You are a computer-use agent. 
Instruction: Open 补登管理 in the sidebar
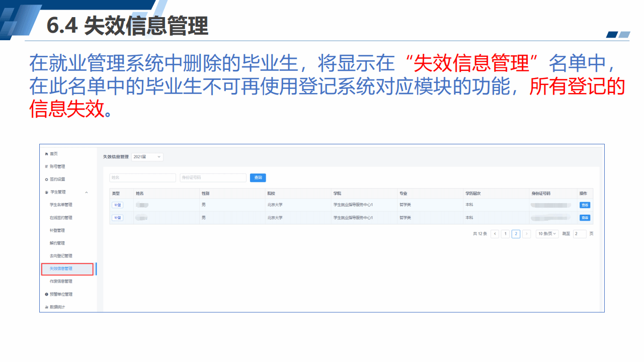(57, 230)
